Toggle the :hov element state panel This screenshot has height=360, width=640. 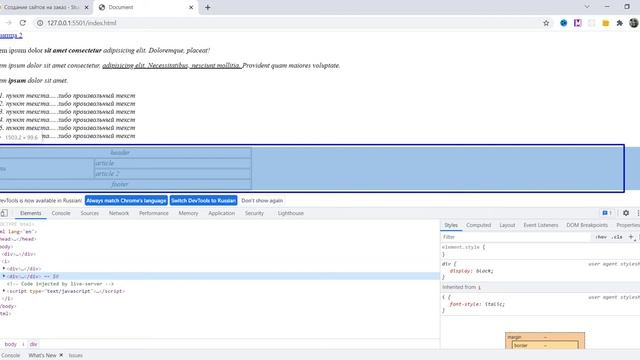pos(601,237)
